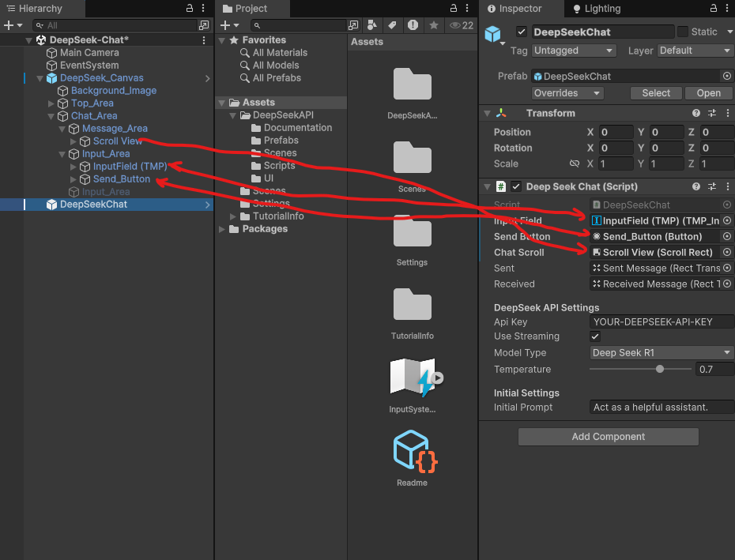Open the Inspector panel three-dot menu
Screen dimensions: 735x560
tap(728, 8)
